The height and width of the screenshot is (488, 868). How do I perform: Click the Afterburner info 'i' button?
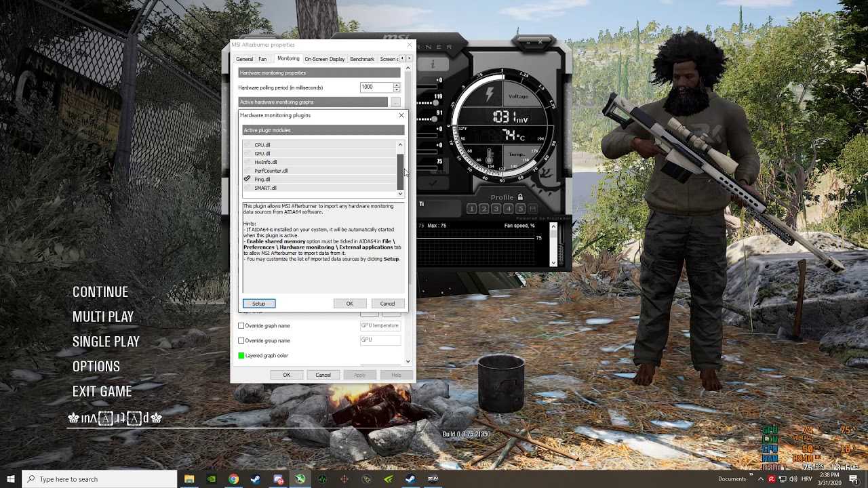click(433, 64)
